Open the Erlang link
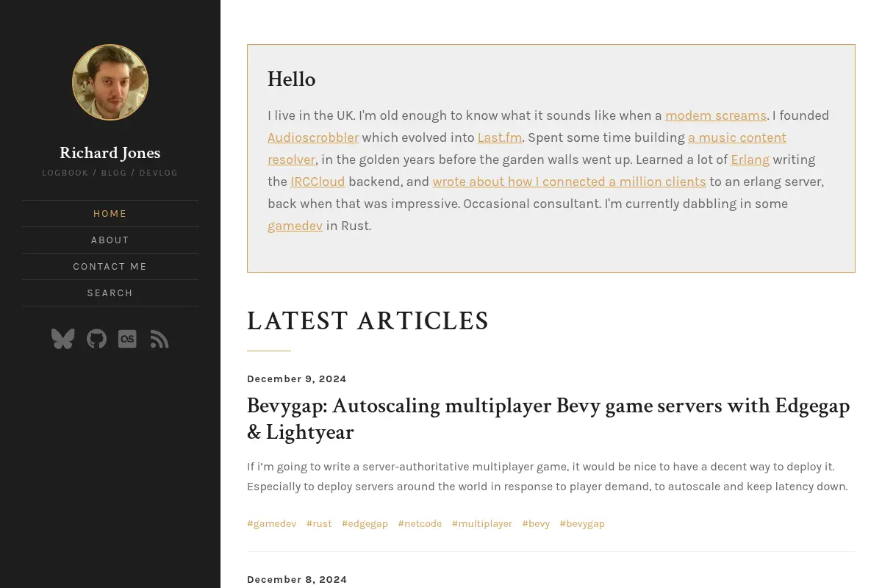Image resolution: width=882 pixels, height=588 pixels. pyautogui.click(x=750, y=159)
